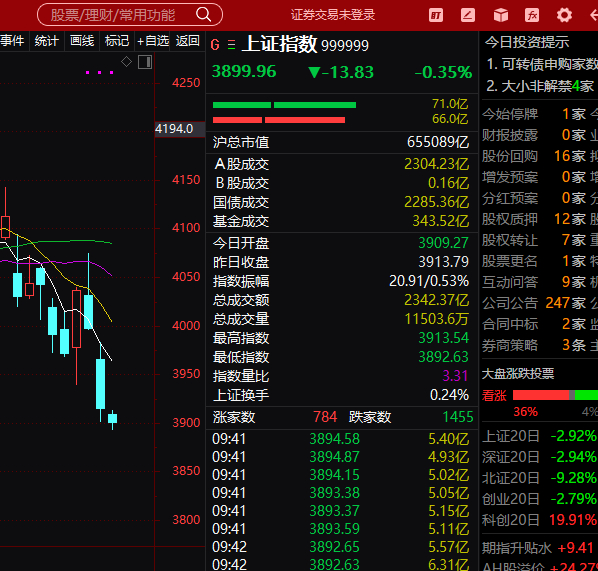Viewport: 598px width, 571px height.
Task: Click the 返回 button
Action: (x=188, y=40)
